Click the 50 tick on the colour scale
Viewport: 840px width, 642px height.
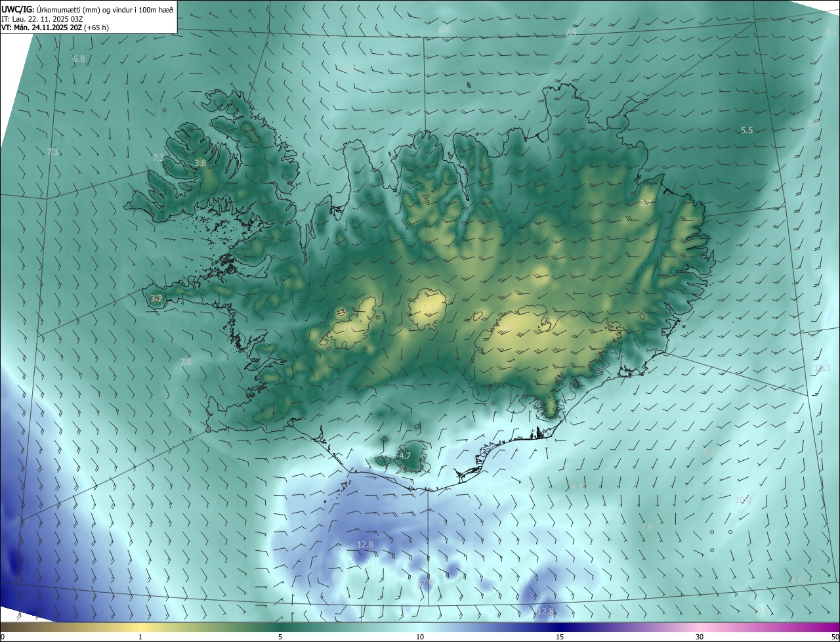[835, 637]
